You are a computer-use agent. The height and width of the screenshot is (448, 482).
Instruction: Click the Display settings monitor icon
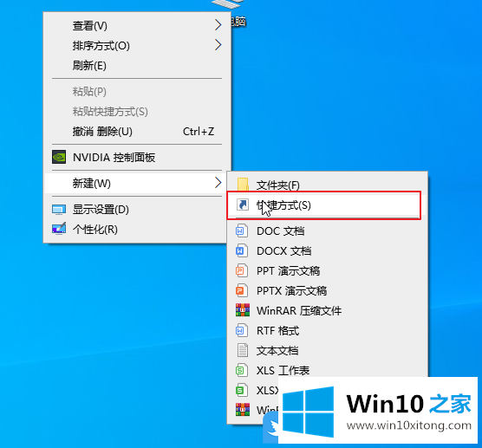[x=59, y=210]
